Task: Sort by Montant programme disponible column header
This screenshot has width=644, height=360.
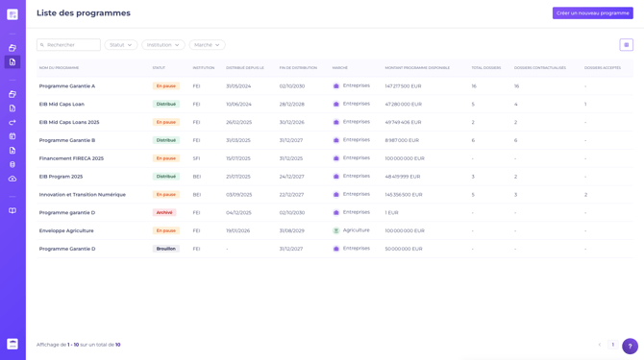Action: 417,67
